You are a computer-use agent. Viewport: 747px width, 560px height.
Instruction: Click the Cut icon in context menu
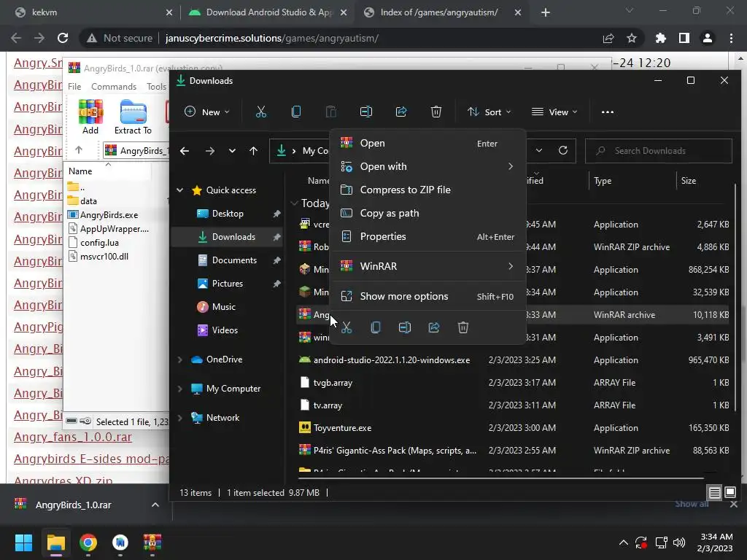(x=347, y=327)
